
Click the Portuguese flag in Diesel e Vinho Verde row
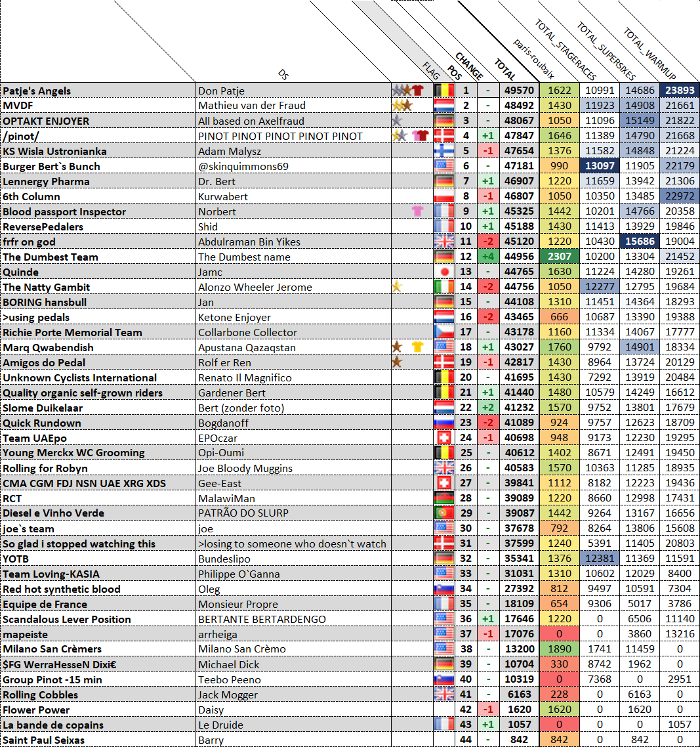pos(443,513)
